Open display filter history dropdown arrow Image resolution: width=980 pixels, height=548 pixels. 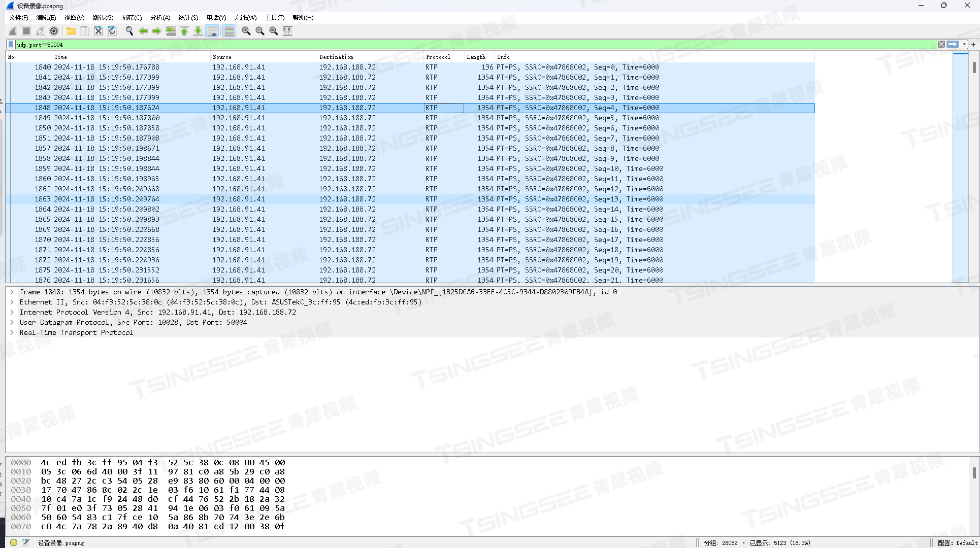(964, 45)
